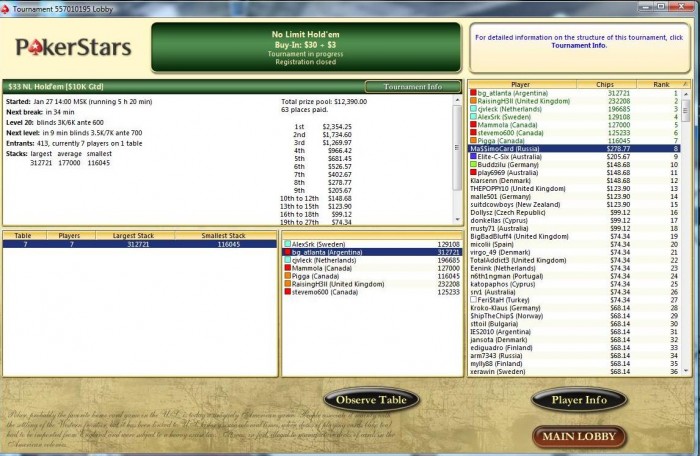Select rrusty71 (Australia) in standings
Viewport: 700px width, 456px height.
[x=574, y=228]
